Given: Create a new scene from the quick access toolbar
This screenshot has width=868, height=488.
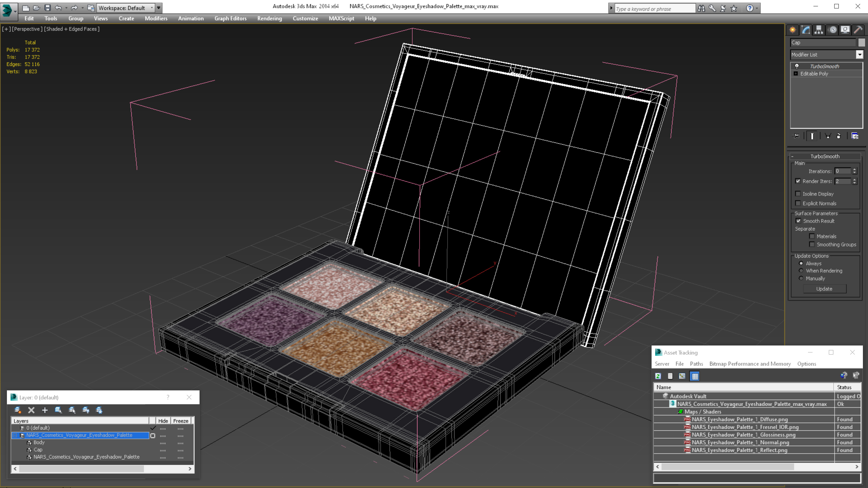Looking at the screenshot, I should (x=26, y=8).
